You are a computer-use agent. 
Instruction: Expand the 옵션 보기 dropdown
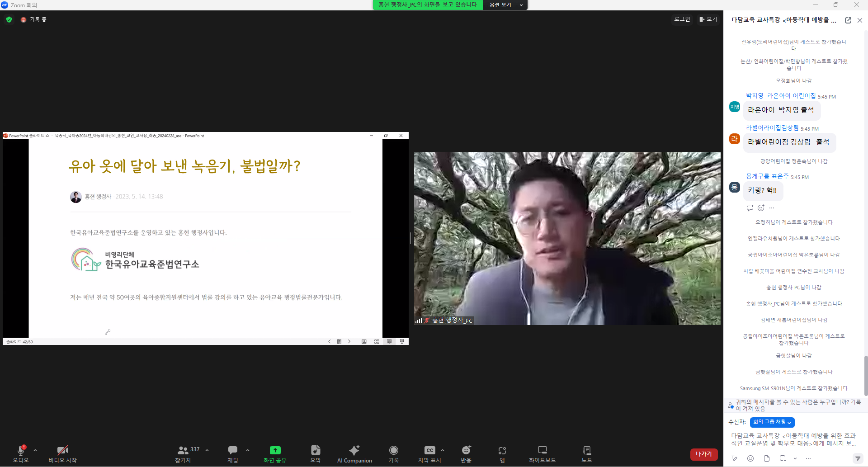point(505,5)
